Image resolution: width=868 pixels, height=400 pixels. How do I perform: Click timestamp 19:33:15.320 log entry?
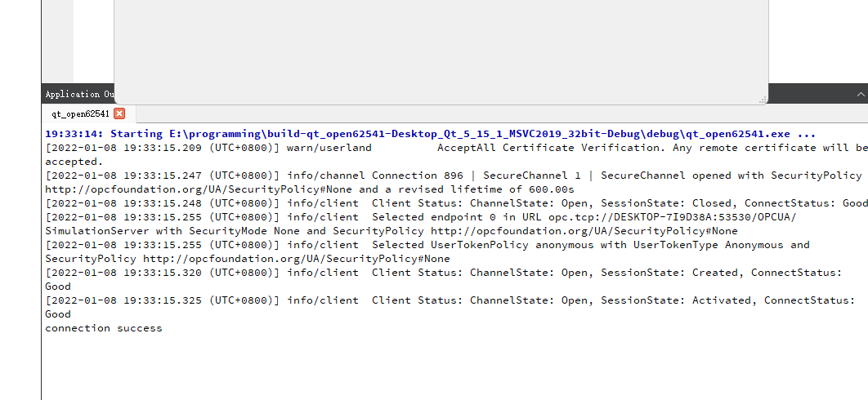[x=163, y=272]
